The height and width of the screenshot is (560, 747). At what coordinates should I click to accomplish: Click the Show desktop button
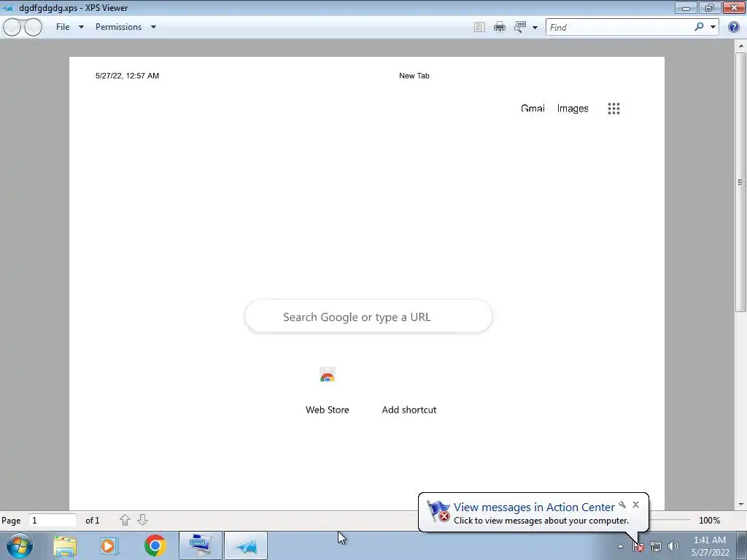(x=743, y=545)
